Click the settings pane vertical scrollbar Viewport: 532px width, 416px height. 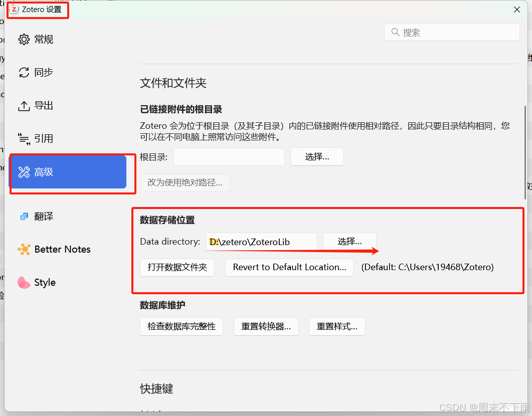[525, 152]
